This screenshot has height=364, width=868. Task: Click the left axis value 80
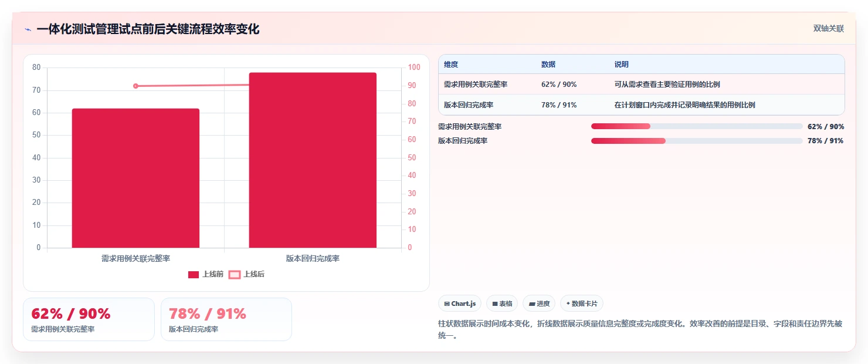coord(36,68)
